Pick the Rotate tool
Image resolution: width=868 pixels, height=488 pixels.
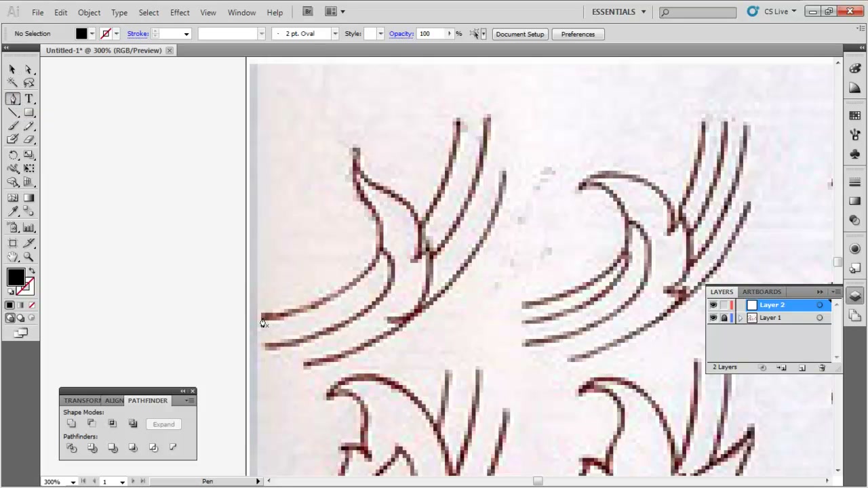pyautogui.click(x=12, y=155)
